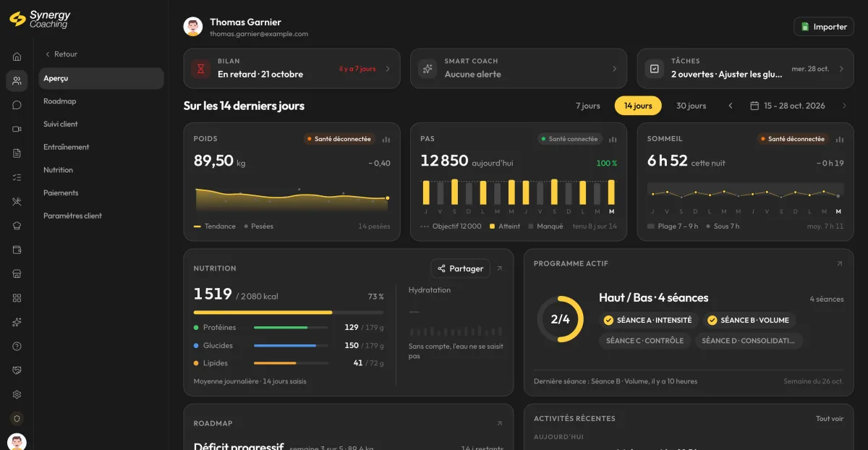The height and width of the screenshot is (450, 868).
Task: Open the video camera sidebar icon
Action: point(17,129)
